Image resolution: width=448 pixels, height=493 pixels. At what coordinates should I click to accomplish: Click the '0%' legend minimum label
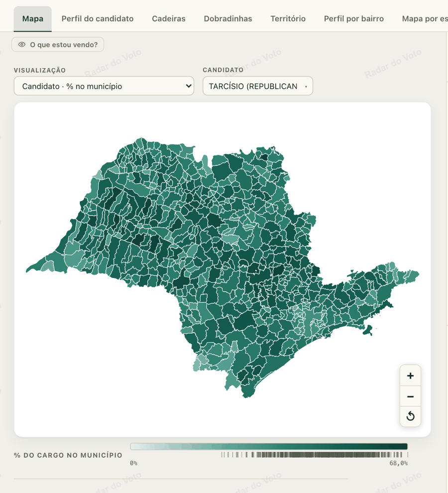point(133,463)
